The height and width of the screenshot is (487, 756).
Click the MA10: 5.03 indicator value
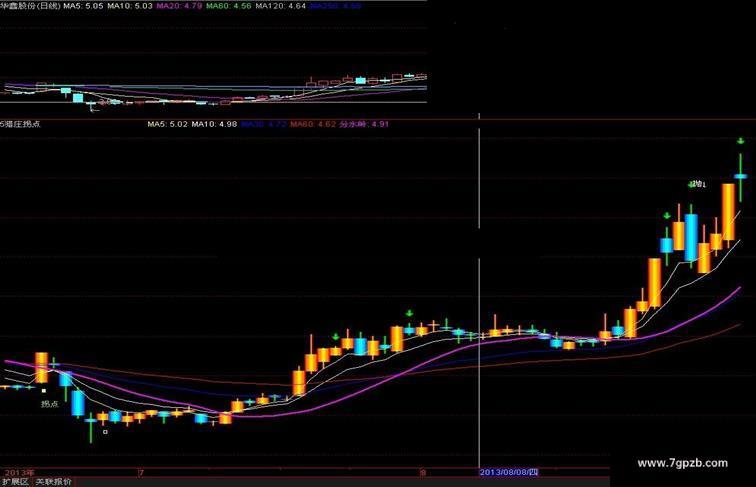tap(130, 6)
